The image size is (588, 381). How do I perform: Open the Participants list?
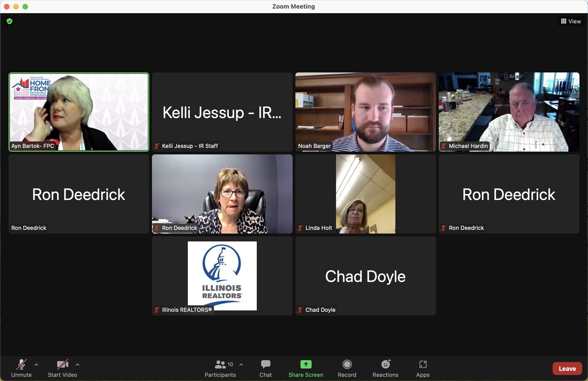point(220,368)
